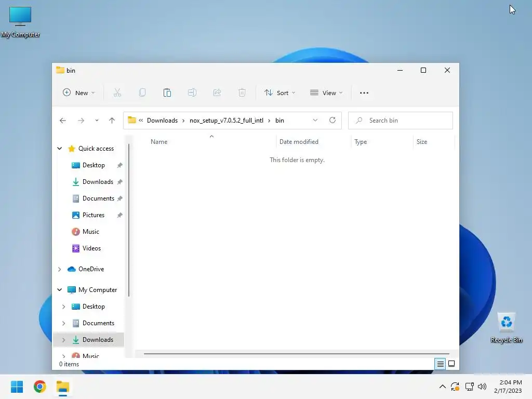Click the Cut scissors icon in toolbar
This screenshot has height=399, width=532.
[x=117, y=92]
